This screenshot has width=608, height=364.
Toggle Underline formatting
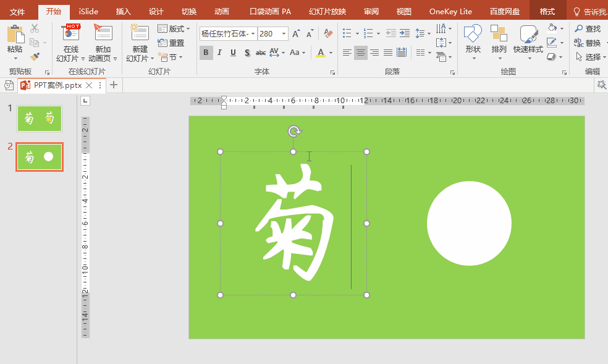point(233,53)
